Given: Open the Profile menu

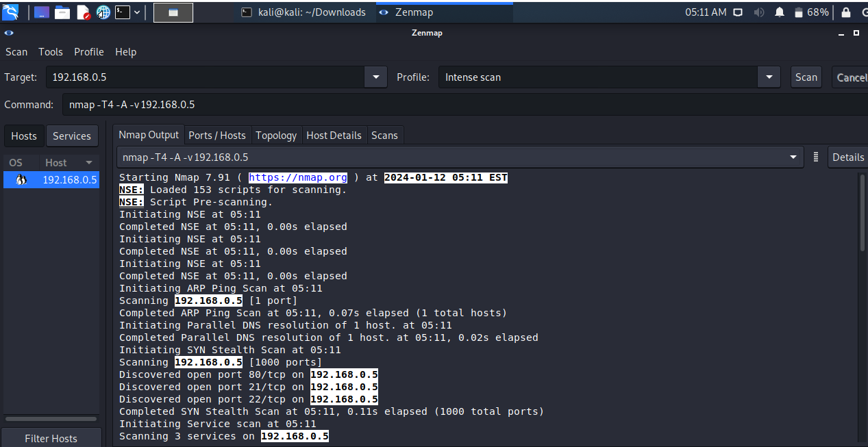Looking at the screenshot, I should (89, 52).
